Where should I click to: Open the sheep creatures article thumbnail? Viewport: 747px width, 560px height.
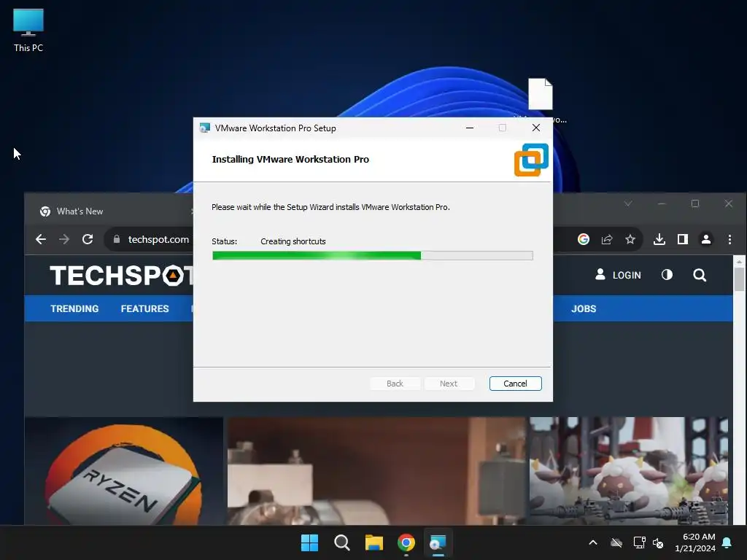pos(629,471)
